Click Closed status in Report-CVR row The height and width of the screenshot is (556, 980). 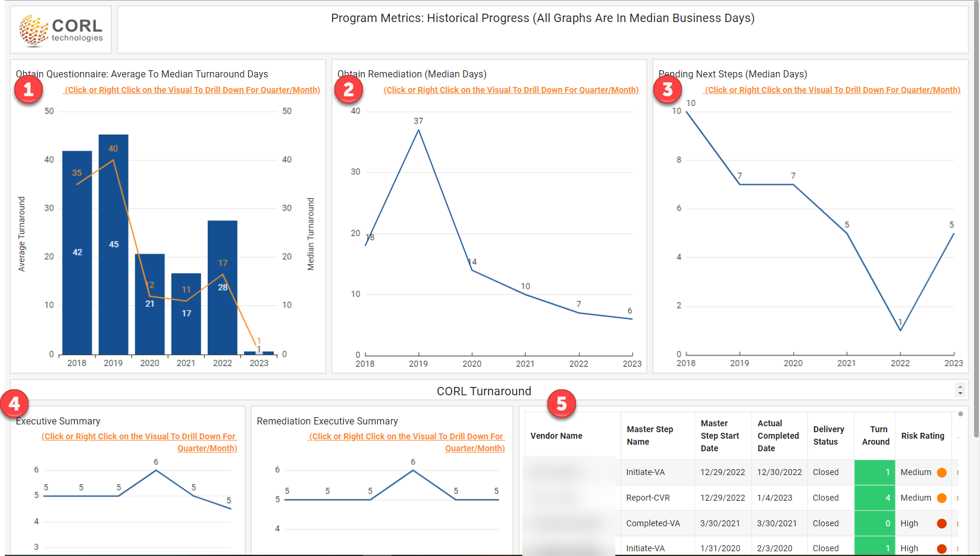point(826,498)
